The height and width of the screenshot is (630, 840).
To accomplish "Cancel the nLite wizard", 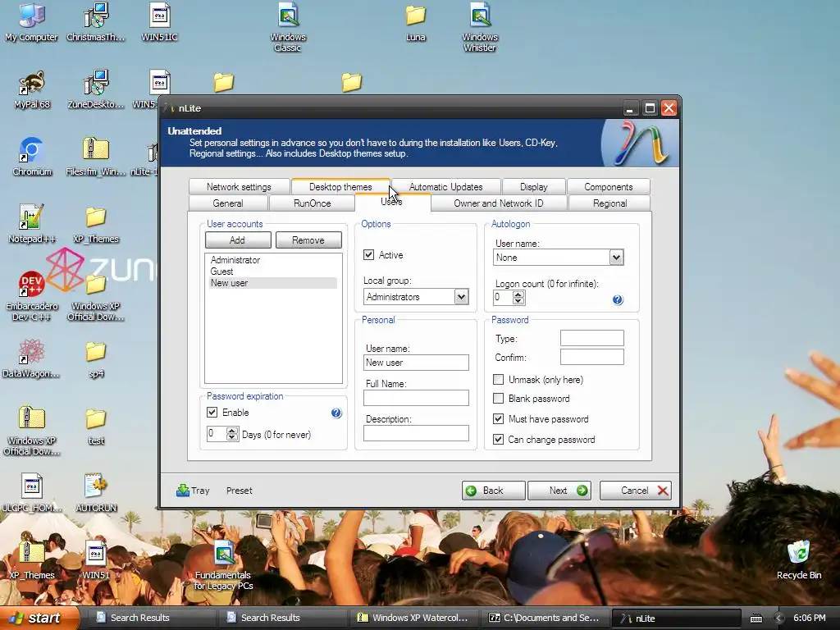I will [x=636, y=491].
